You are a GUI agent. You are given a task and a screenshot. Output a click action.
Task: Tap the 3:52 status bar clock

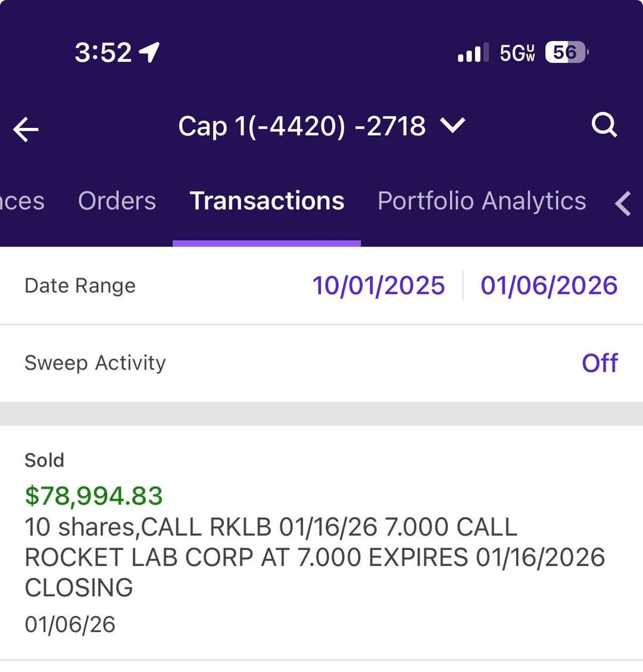103,52
